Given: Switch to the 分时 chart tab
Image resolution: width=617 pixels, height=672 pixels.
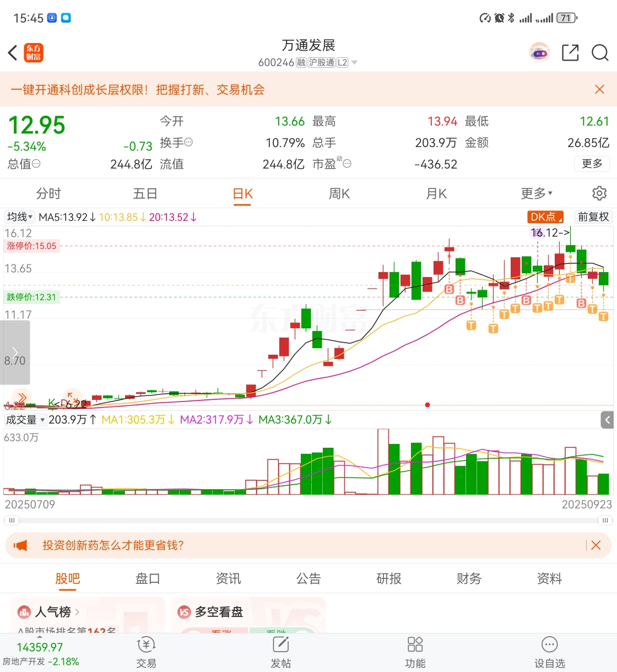Looking at the screenshot, I should pyautogui.click(x=48, y=193).
